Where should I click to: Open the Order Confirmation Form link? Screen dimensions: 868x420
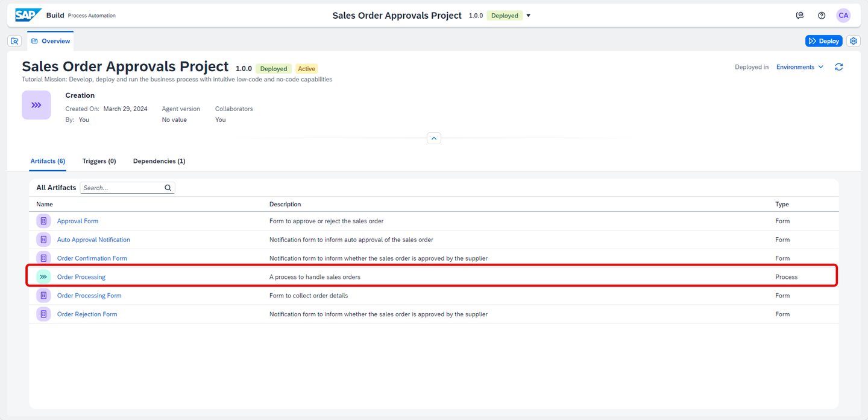pos(92,258)
